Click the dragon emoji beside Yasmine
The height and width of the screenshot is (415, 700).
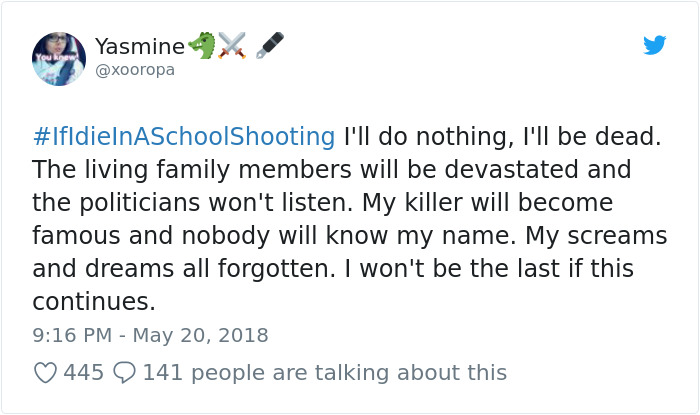(202, 46)
